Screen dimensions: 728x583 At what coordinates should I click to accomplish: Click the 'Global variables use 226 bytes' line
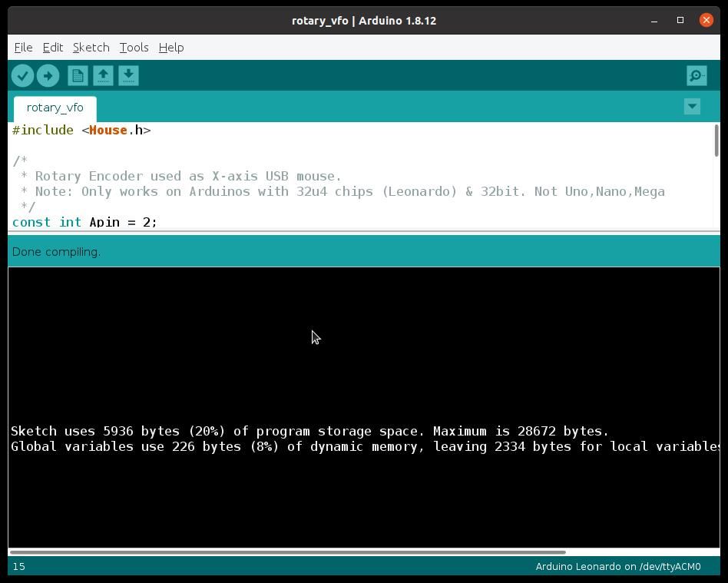pyautogui.click(x=365, y=446)
